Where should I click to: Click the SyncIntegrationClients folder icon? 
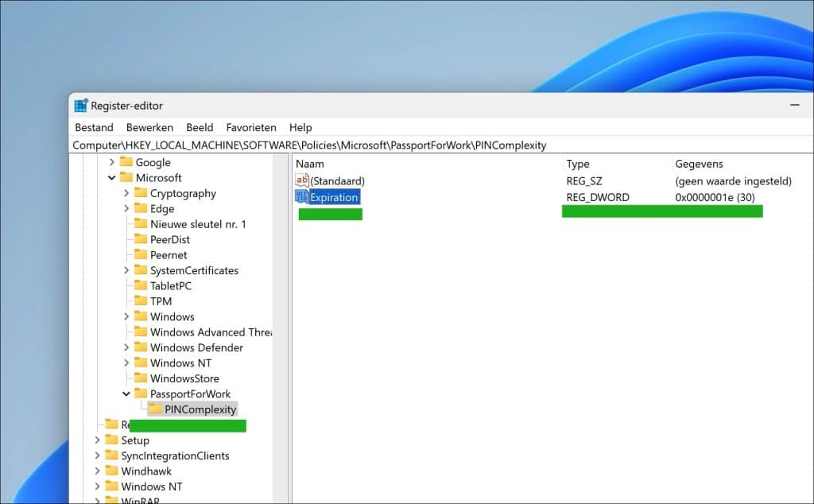[111, 456]
